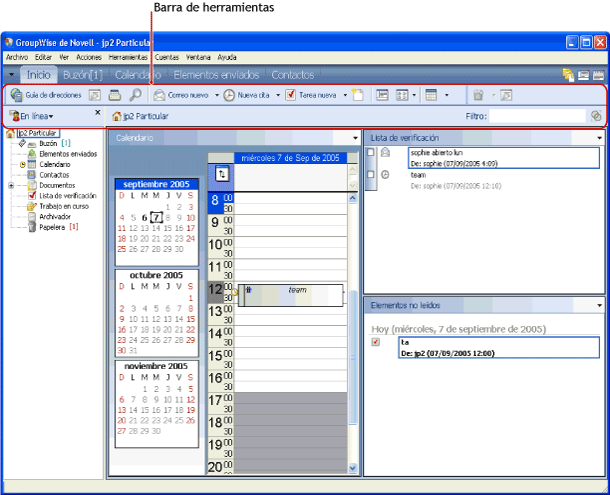Click the new note icon after Tarea nueva
Screen dimensions: 610x495
(357, 95)
